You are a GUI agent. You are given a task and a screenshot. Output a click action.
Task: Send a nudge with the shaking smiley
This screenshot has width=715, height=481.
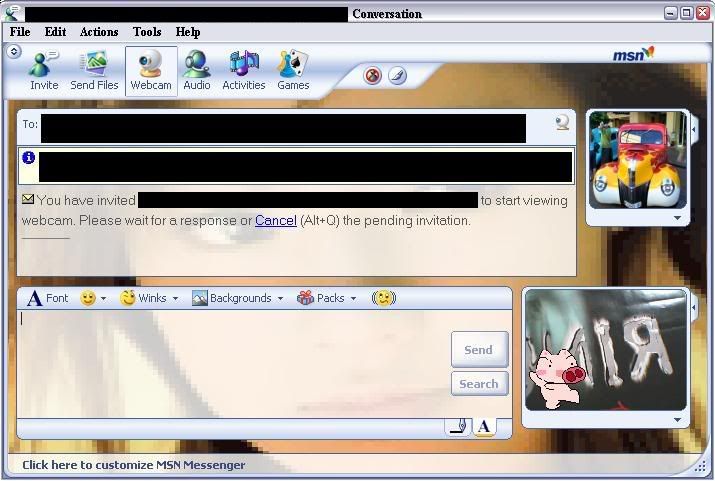(383, 298)
